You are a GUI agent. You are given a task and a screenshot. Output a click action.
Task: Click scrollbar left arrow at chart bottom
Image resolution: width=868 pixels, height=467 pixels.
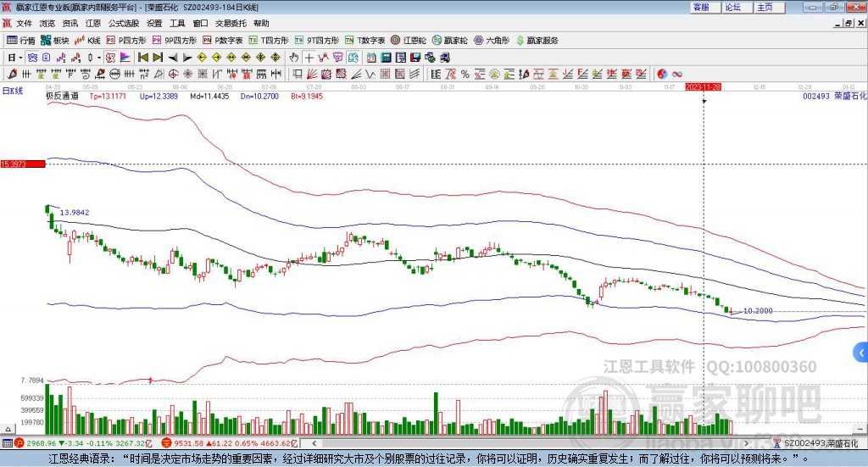314,443
